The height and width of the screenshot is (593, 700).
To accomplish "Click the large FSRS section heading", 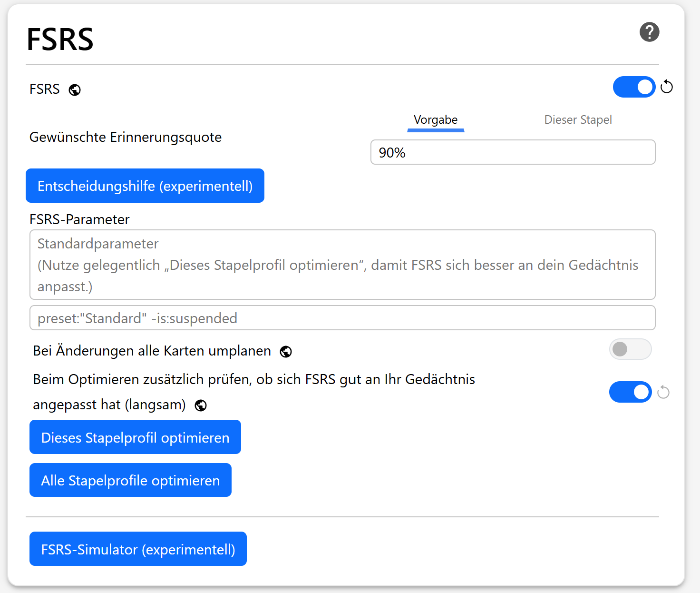I will 60,39.
